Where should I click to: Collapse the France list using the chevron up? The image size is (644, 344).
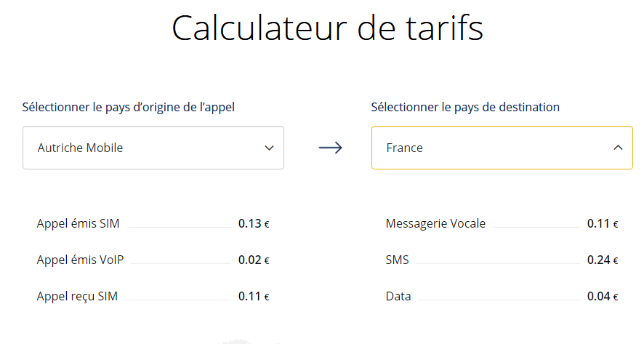pyautogui.click(x=618, y=148)
